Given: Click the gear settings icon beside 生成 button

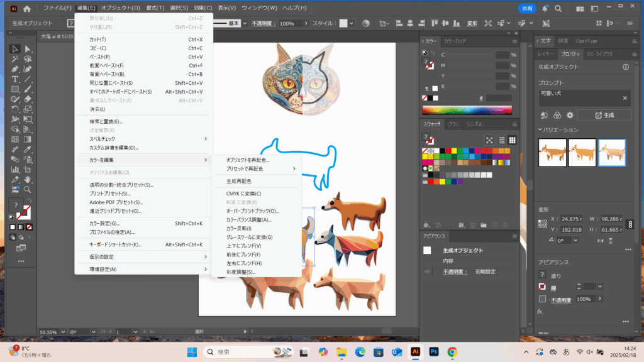Looking at the screenshot, I should [570, 115].
